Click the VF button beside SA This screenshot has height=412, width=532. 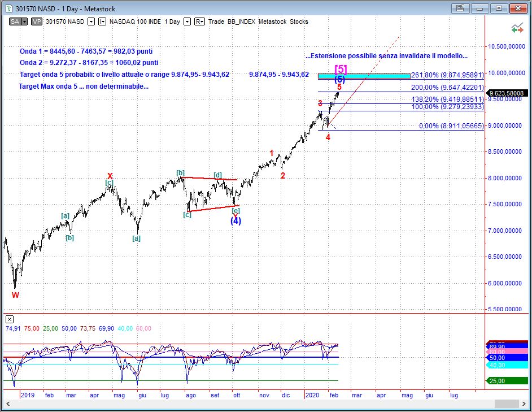tap(37, 21)
